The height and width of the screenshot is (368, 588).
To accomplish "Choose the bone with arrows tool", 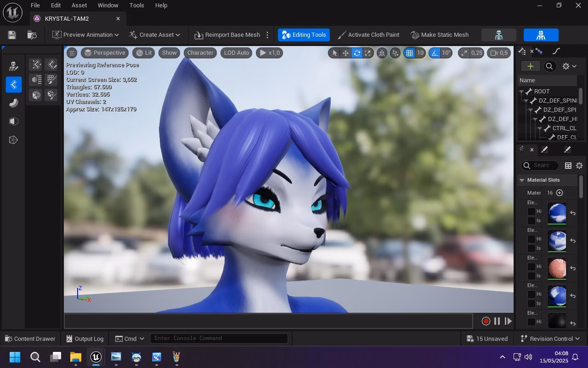I will pos(36,64).
